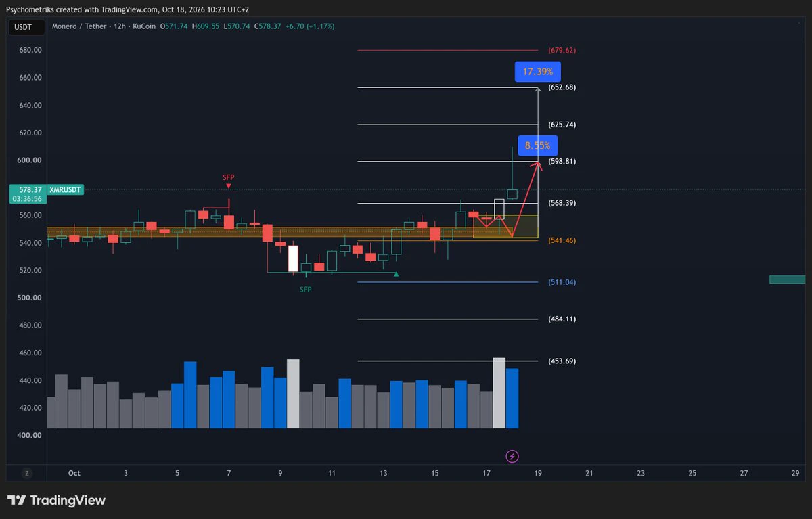The height and width of the screenshot is (519, 812).
Task: Click the low value L570.74
Action: [x=238, y=26]
